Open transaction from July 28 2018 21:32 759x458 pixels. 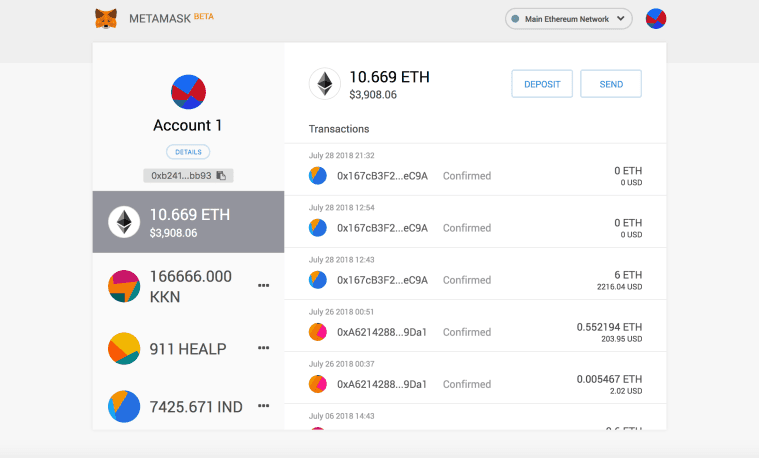(x=475, y=169)
